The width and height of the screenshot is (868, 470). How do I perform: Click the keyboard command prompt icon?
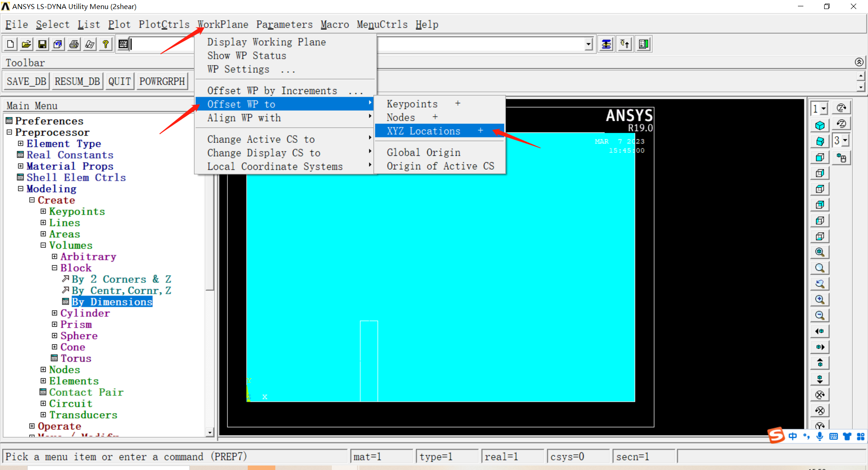123,44
